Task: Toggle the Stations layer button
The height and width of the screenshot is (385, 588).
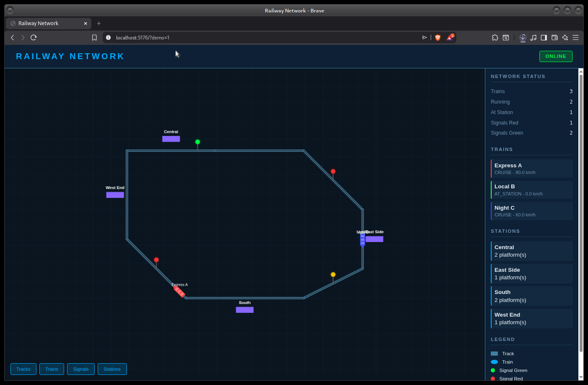Action: click(112, 369)
